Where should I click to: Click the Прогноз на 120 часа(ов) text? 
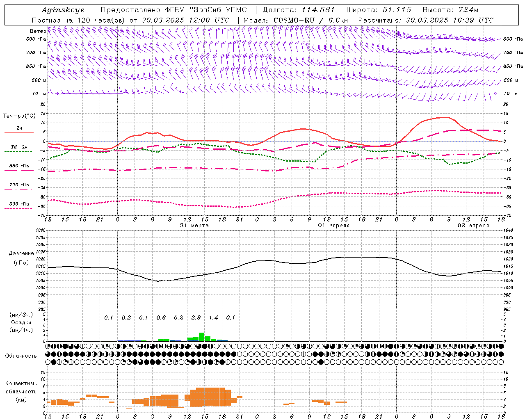click(x=79, y=20)
